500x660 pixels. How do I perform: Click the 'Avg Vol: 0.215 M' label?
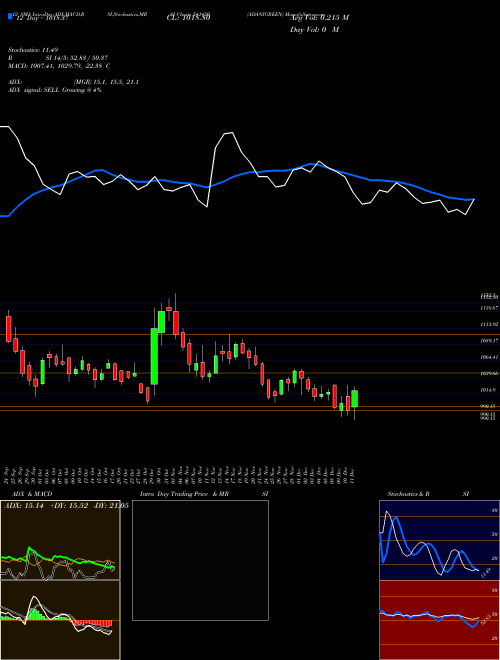[x=319, y=18]
